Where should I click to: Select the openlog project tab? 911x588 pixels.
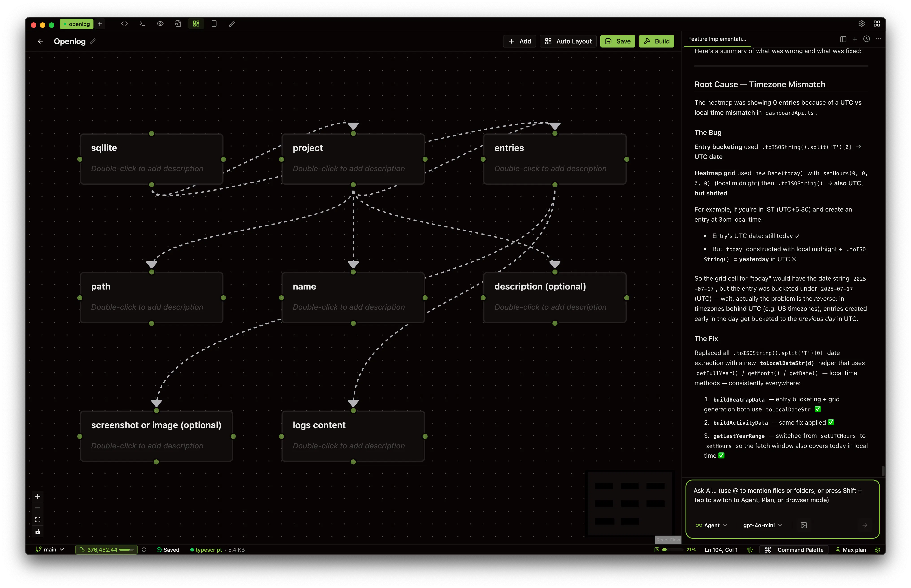click(77, 24)
